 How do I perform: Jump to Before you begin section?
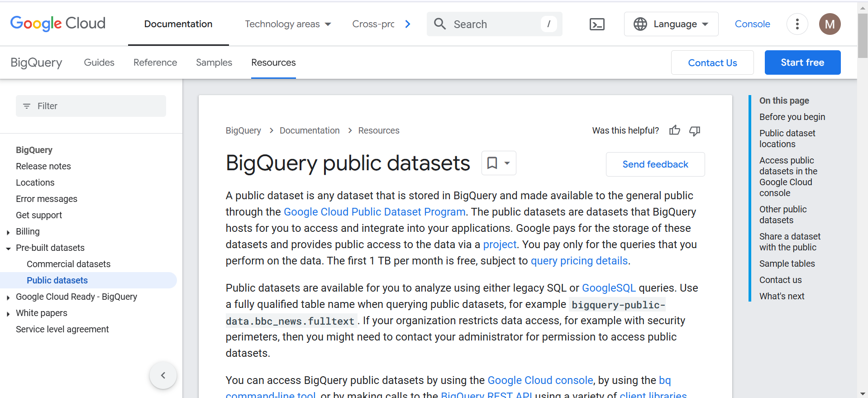pyautogui.click(x=792, y=117)
